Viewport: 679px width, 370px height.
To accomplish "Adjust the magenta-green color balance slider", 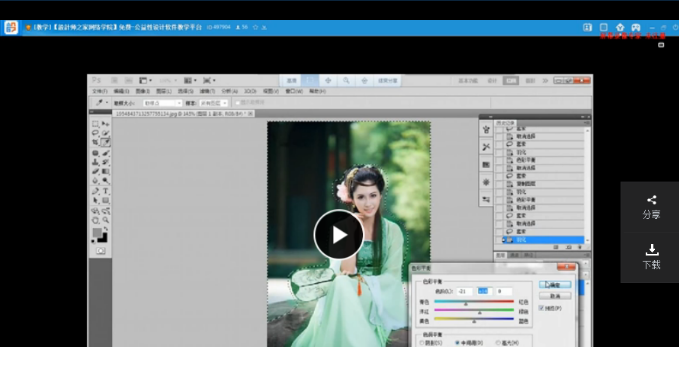I will pos(480,313).
